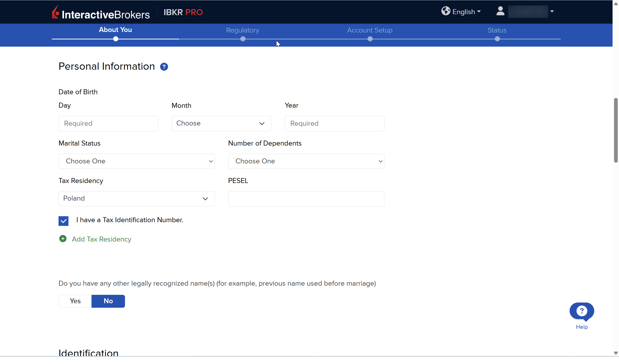Image resolution: width=619 pixels, height=364 pixels.
Task: Click the page vertical scrollbar thumb
Action: 616,130
